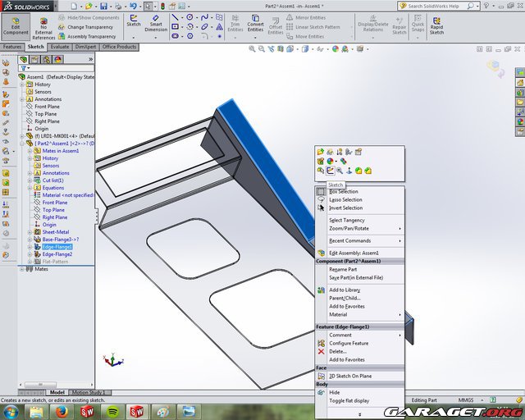
Task: Choose Configure Feature from context menu
Action: click(x=349, y=343)
